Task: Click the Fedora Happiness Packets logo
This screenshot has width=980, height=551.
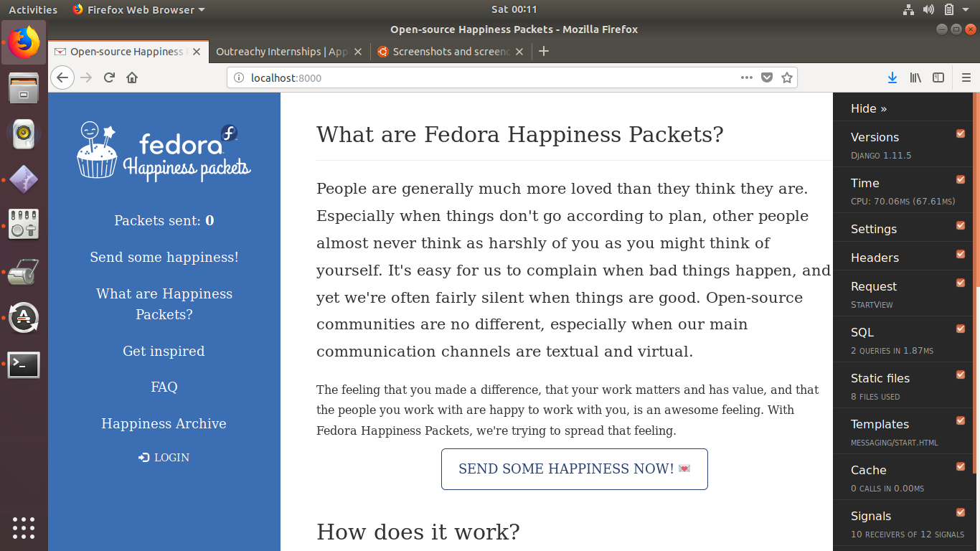Action: click(164, 151)
